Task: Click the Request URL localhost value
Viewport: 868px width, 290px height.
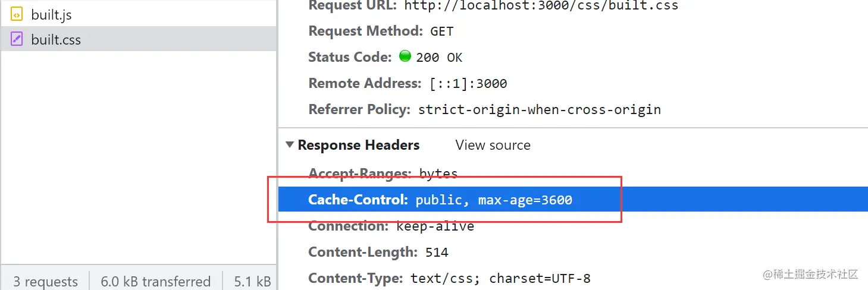Action: tap(541, 5)
